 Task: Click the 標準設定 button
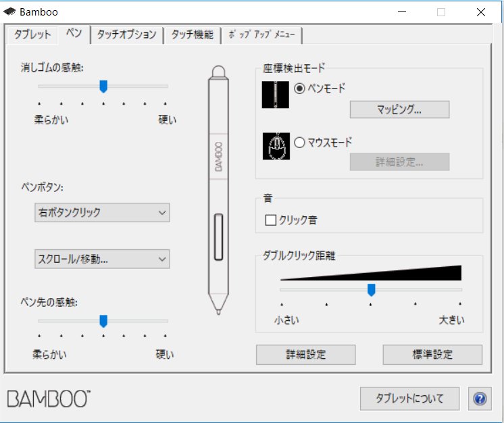[432, 355]
